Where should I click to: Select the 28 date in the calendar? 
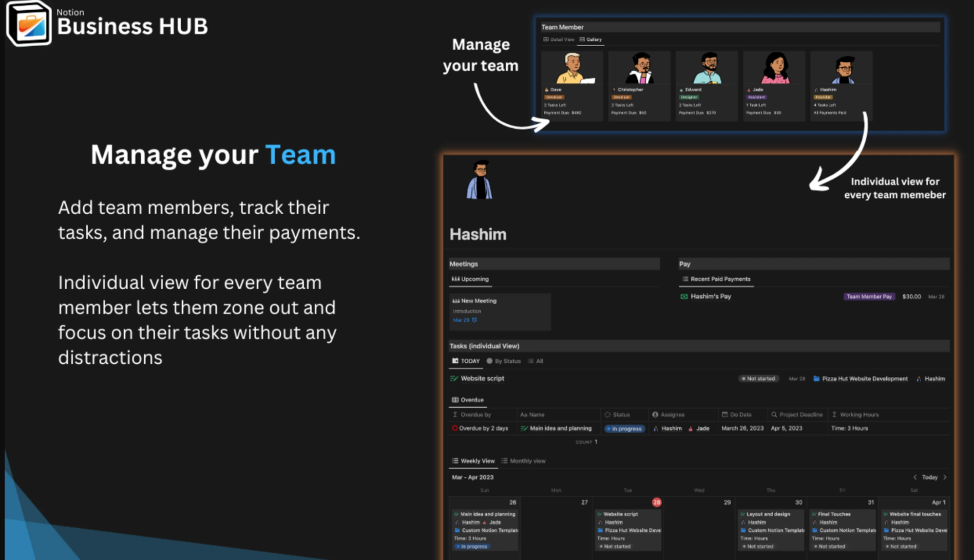656,502
